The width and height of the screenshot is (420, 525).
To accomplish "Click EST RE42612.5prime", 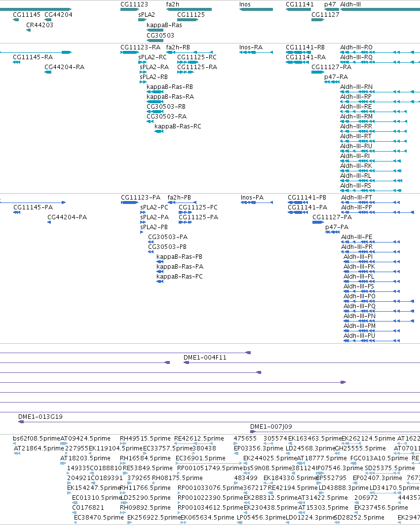I will tap(199, 439).
